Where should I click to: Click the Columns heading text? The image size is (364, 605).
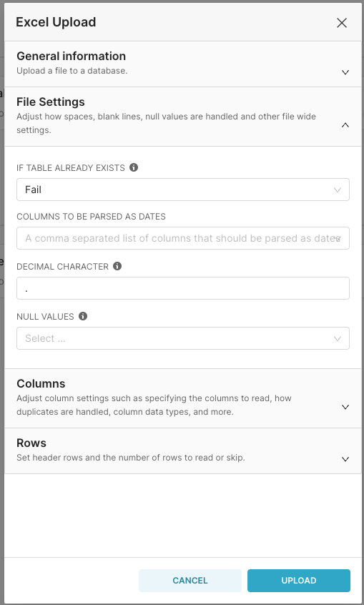(x=41, y=383)
